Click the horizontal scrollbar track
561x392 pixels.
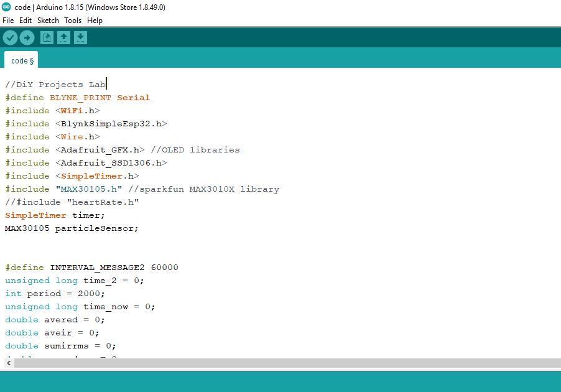click(x=287, y=363)
